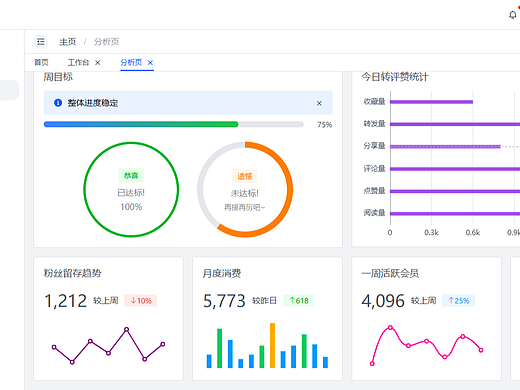Click the 0.3k axis label
The width and height of the screenshot is (520, 390).
pos(431,232)
